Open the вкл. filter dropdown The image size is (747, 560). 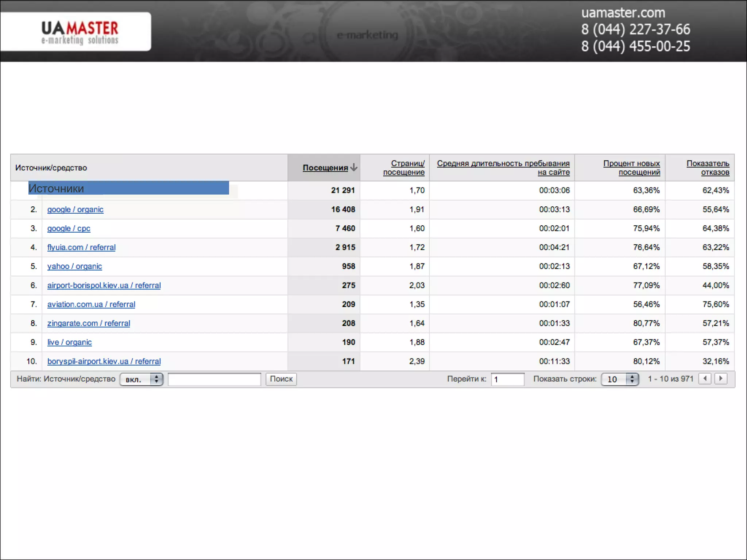(x=141, y=379)
